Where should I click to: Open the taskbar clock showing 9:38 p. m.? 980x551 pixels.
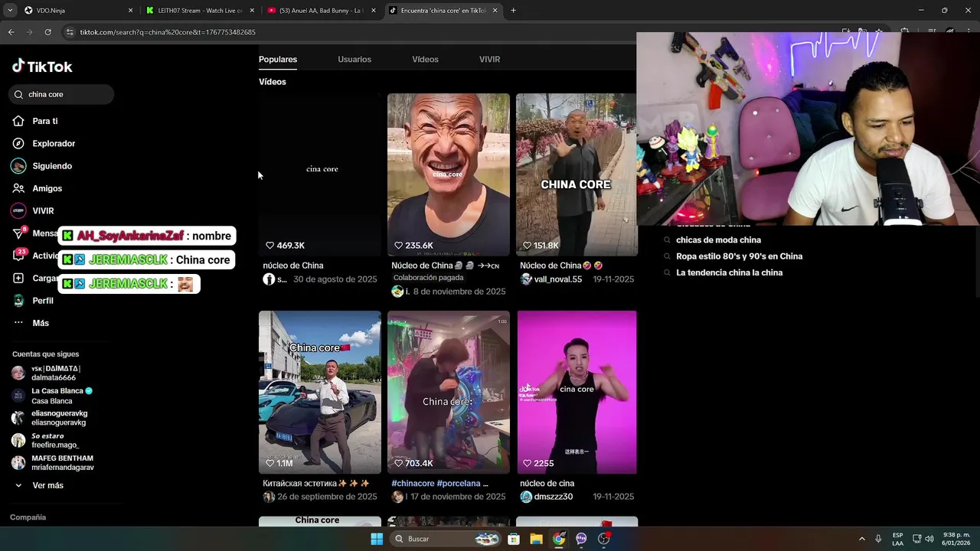[x=957, y=539]
